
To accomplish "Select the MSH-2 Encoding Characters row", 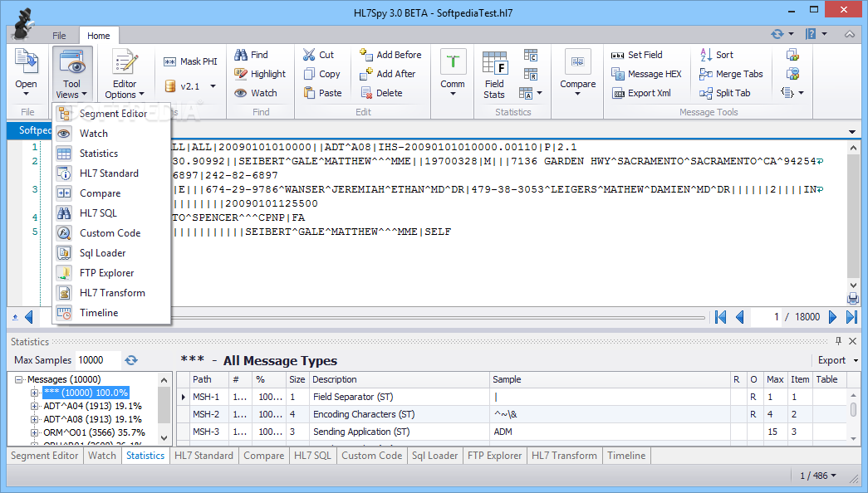I will click(x=512, y=414).
